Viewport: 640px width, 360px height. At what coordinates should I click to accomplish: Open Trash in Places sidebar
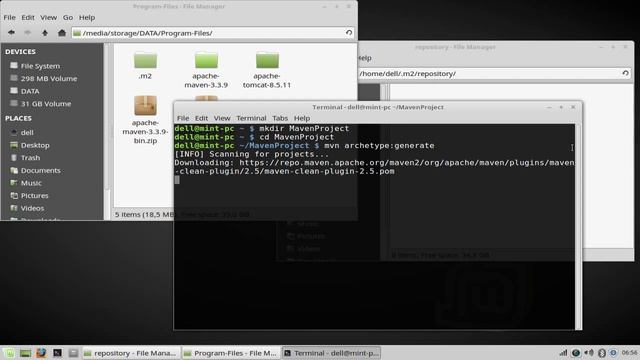pos(26,158)
